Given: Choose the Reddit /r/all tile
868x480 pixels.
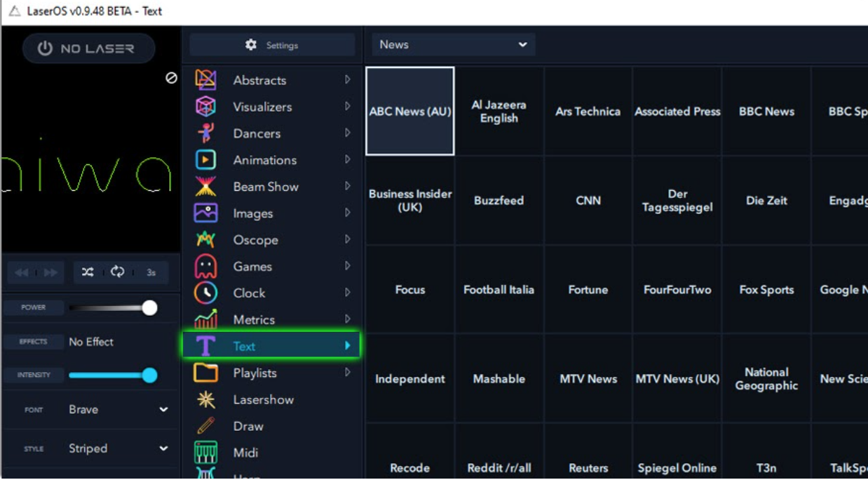Looking at the screenshot, I should tap(499, 452).
